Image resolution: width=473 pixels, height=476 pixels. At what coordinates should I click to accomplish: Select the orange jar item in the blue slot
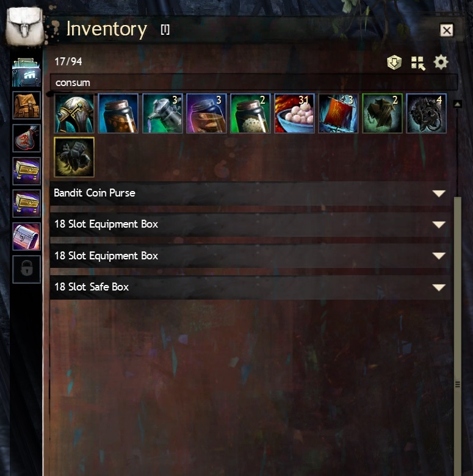point(118,114)
